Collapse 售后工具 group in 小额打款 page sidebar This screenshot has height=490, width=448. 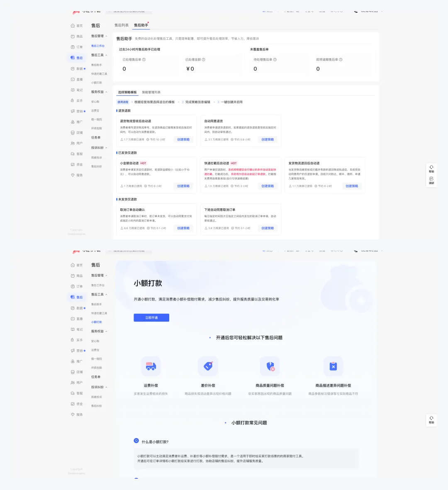pyautogui.click(x=106, y=295)
